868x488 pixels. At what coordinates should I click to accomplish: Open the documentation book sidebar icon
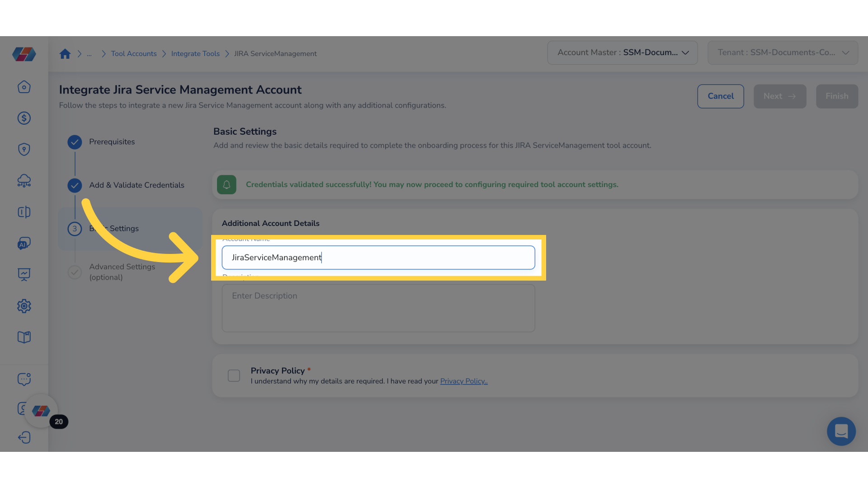(x=24, y=337)
